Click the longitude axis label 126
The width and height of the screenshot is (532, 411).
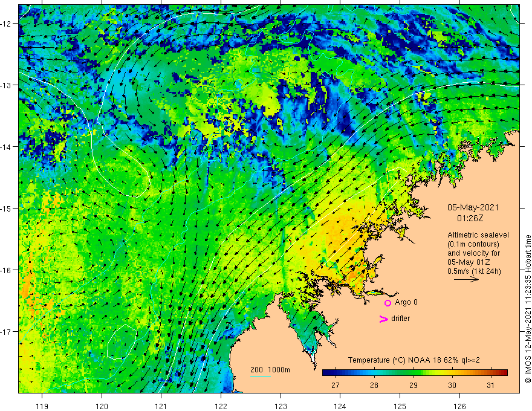459,406
